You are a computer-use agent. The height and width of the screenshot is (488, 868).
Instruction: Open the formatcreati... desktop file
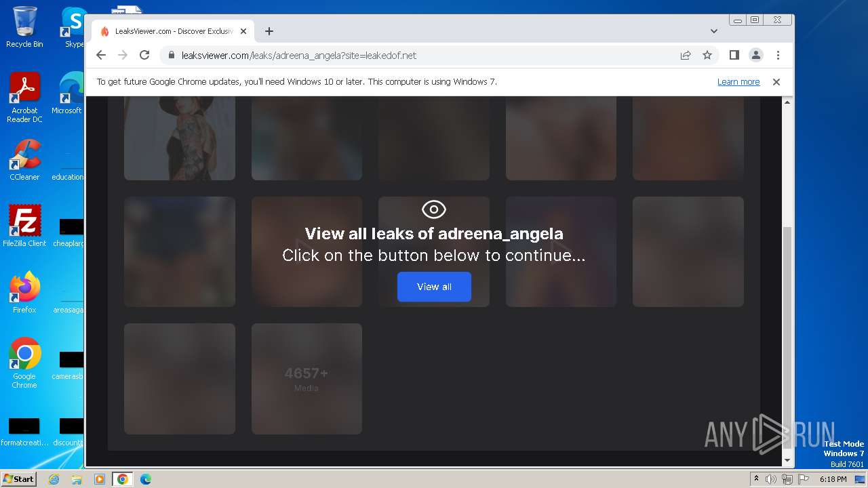24,432
